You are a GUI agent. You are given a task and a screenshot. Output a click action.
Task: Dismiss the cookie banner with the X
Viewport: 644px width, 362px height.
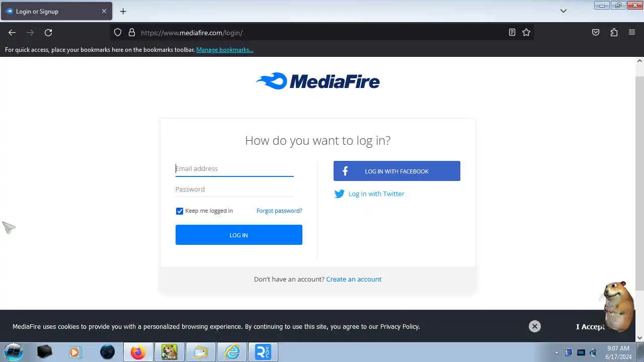click(x=535, y=326)
